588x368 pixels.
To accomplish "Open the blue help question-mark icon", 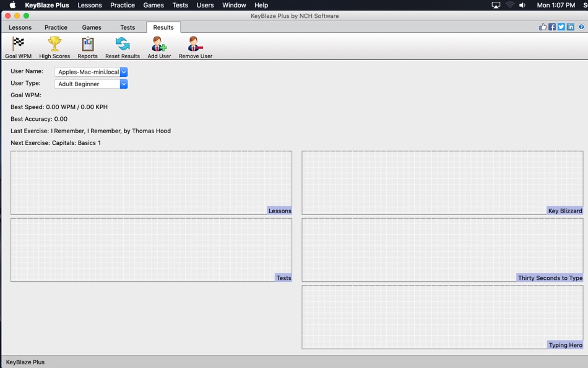I will coord(581,27).
